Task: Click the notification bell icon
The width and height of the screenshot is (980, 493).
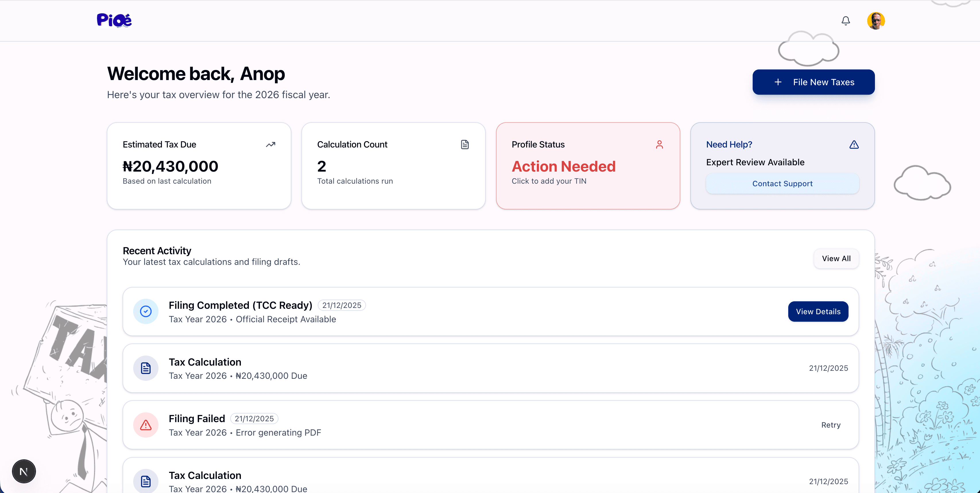Action: [845, 21]
